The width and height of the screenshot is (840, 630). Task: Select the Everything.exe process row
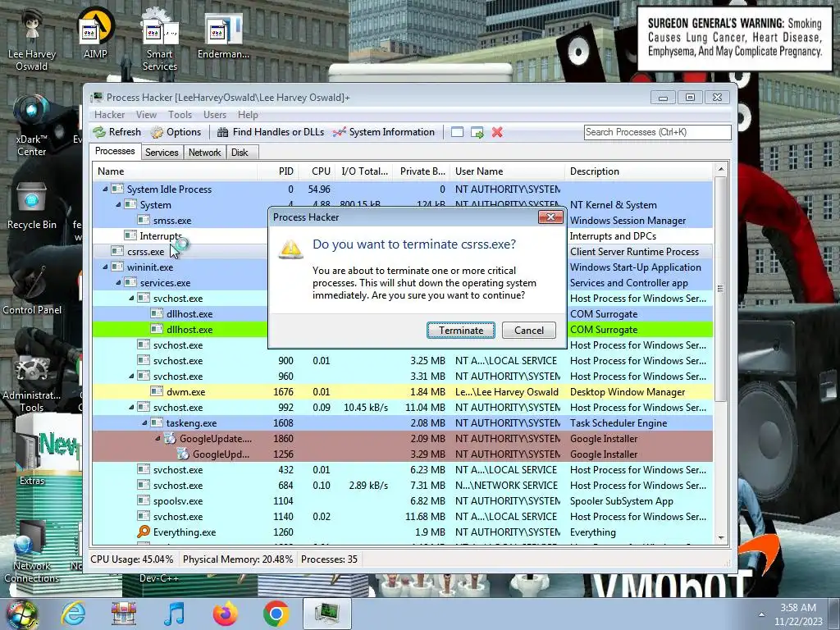402,532
